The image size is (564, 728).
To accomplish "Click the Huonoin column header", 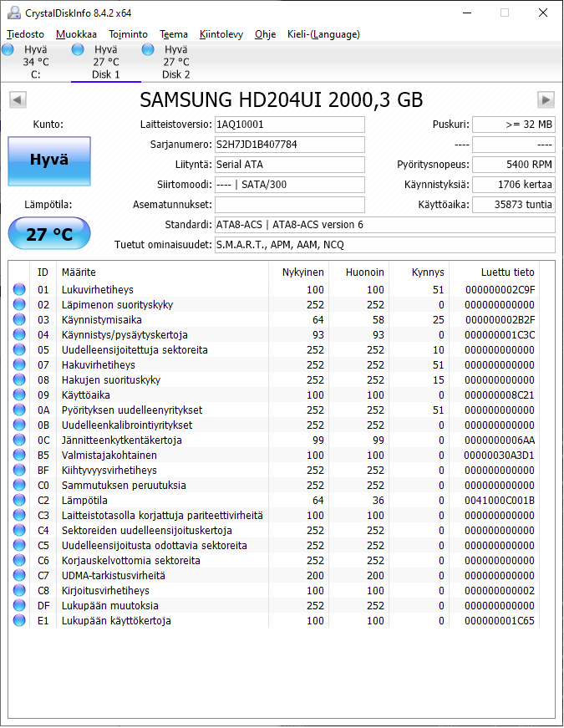I will coord(358,272).
